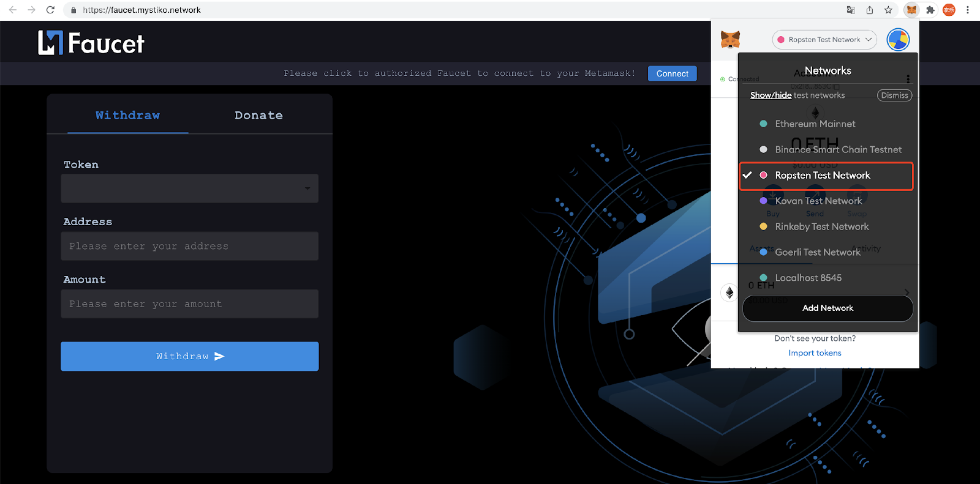Select Goerli Test Network
980x484 pixels.
[x=827, y=252]
